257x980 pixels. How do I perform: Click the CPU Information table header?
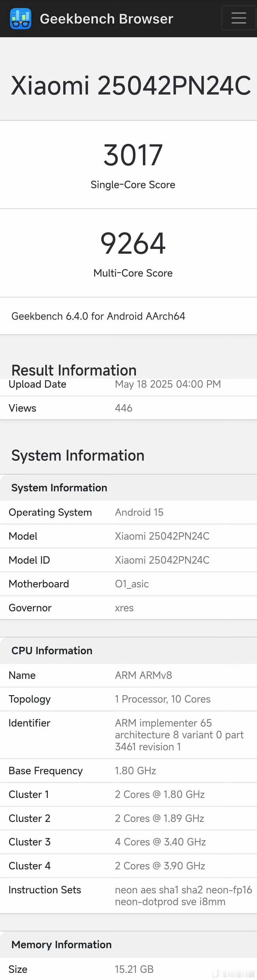coord(52,651)
